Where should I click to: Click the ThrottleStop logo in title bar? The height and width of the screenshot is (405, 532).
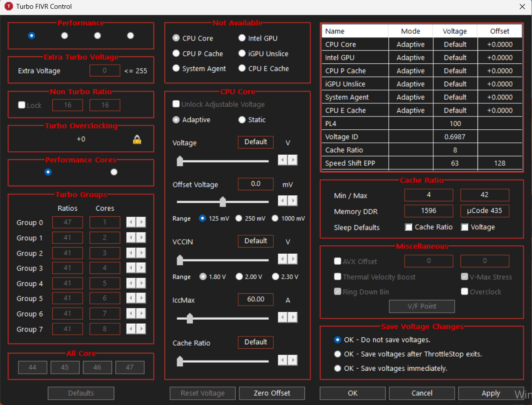tap(8, 7)
